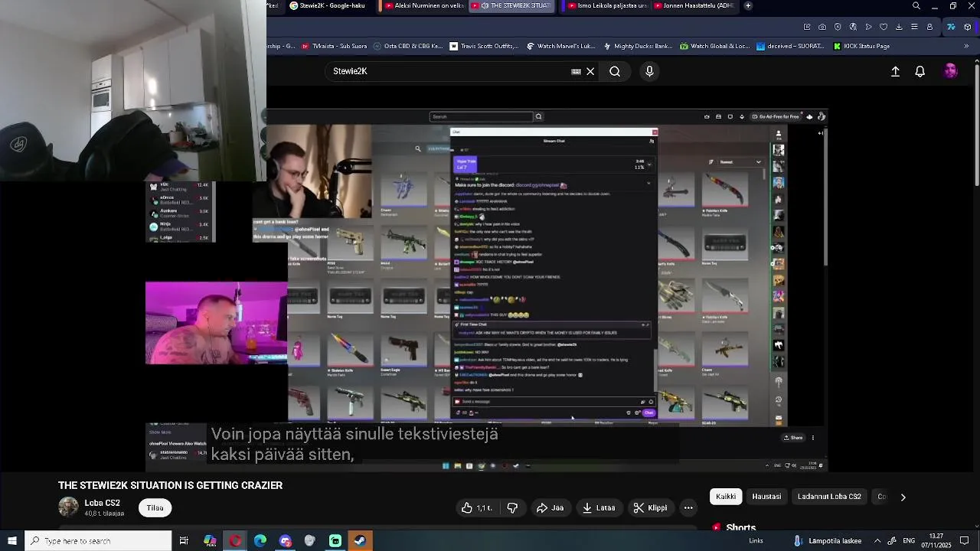Click the browser heart bookmark icon
980x551 pixels.
tap(884, 27)
